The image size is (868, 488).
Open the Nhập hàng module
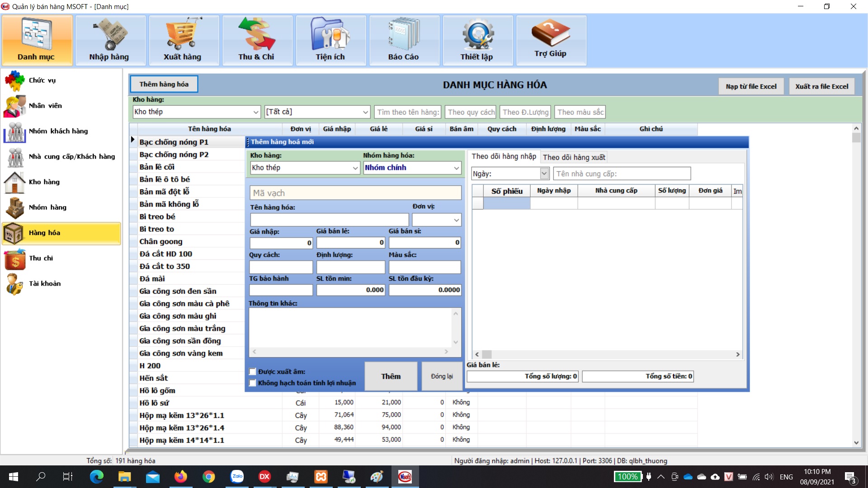pyautogui.click(x=110, y=40)
